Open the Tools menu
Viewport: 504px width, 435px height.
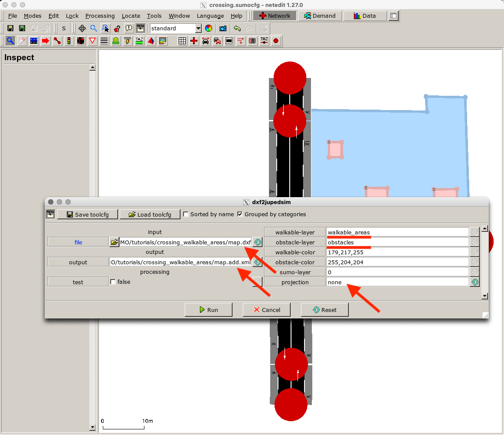coord(154,16)
